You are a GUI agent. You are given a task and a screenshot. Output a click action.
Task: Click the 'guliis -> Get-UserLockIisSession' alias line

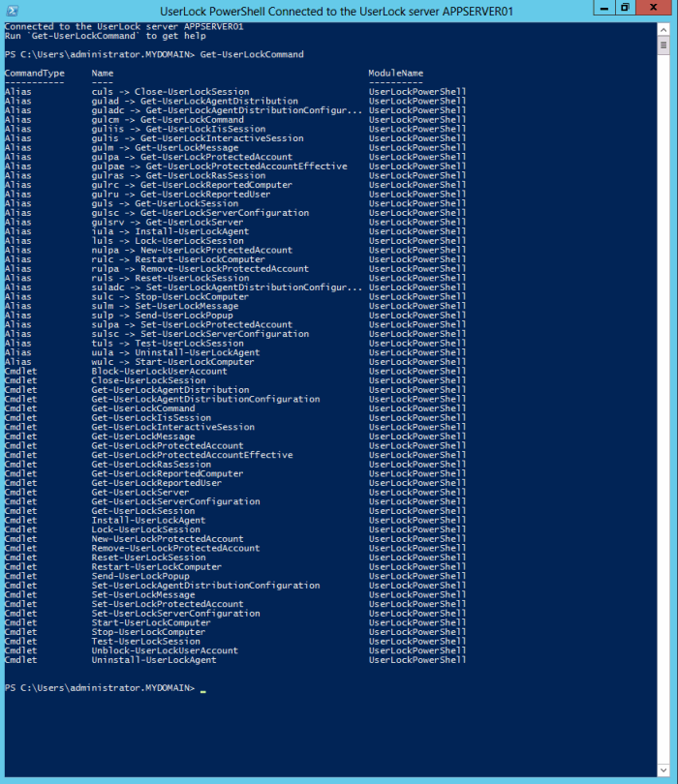pyautogui.click(x=178, y=129)
